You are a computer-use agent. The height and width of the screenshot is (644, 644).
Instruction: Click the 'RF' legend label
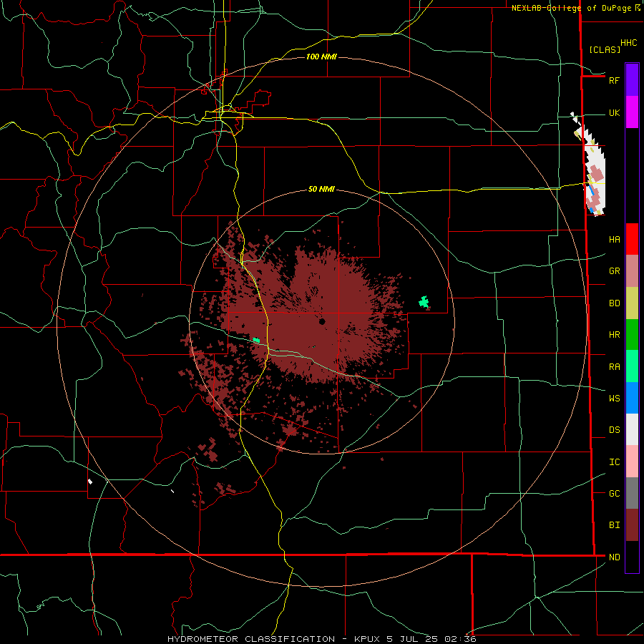(614, 80)
